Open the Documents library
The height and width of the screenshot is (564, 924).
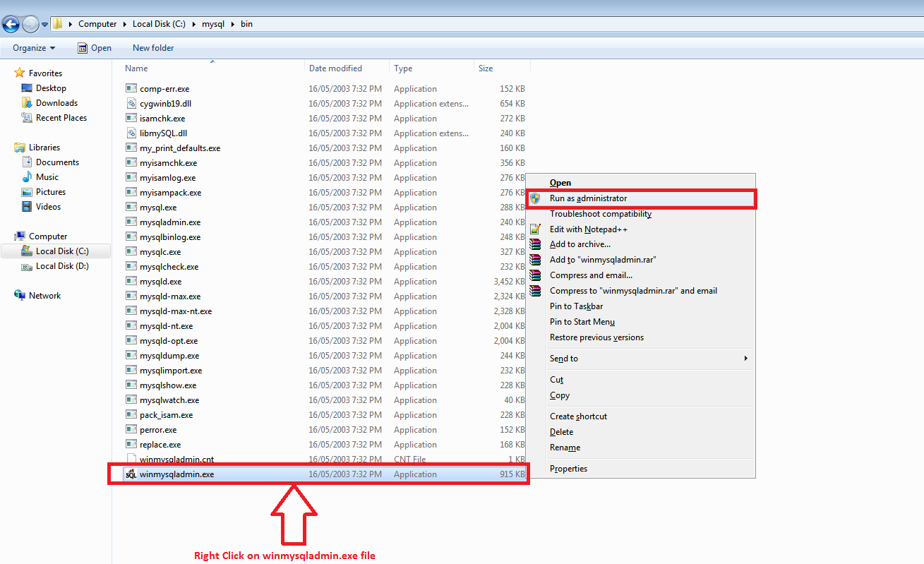tap(57, 162)
